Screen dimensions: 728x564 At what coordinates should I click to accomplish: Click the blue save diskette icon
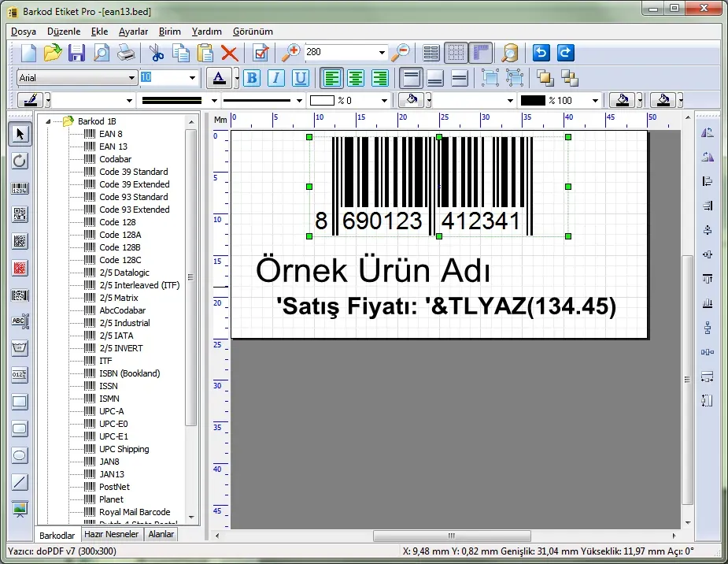[x=76, y=53]
